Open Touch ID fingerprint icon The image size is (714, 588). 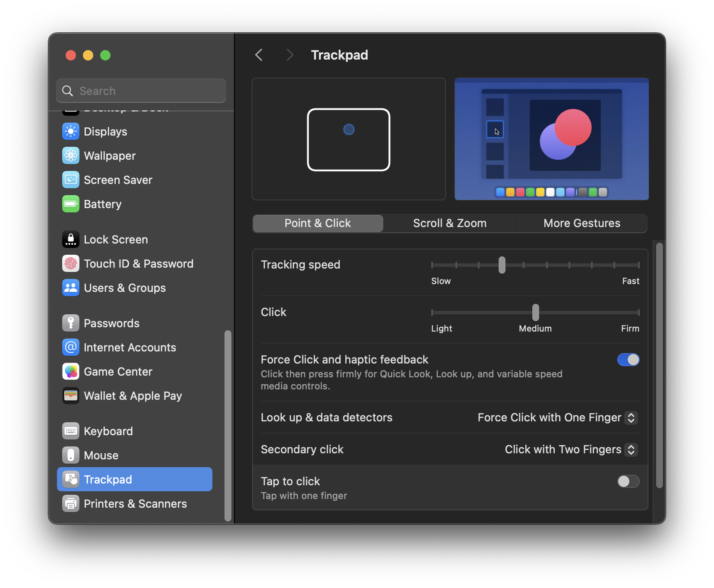tap(71, 264)
